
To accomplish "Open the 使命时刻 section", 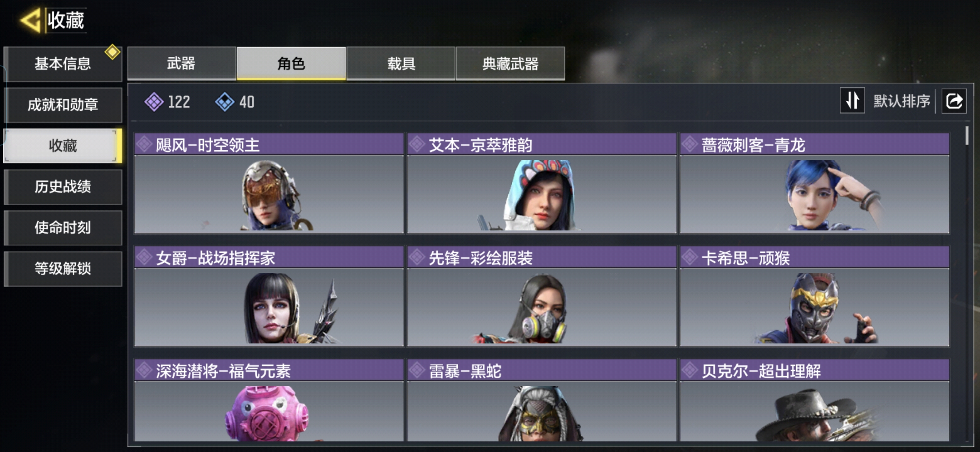I will coord(63,228).
